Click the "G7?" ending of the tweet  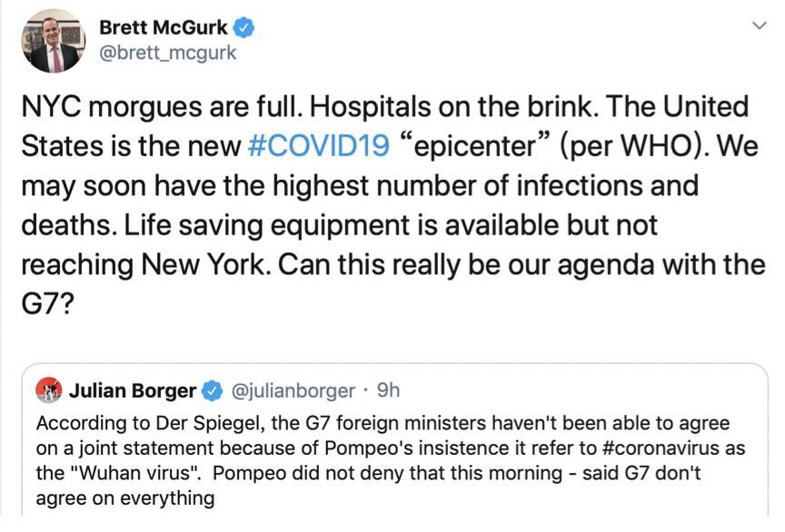pos(47,303)
